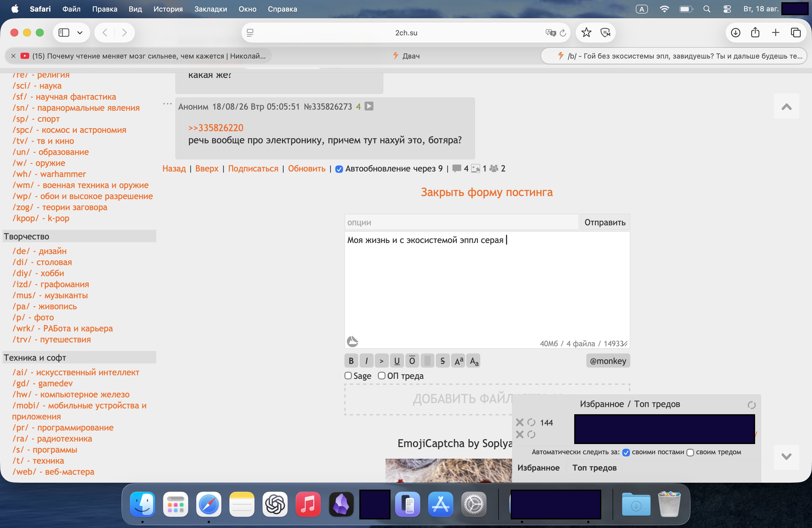The image size is (812, 528).
Task: Enable auto-follow своим тредом checkbox
Action: click(x=690, y=452)
